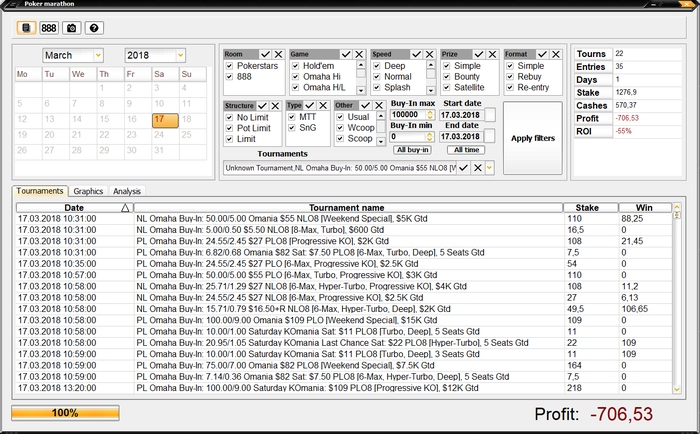Screen dimensions: 700x434
Task: Open the Pokerstars database toolbar icon
Action: [x=26, y=28]
